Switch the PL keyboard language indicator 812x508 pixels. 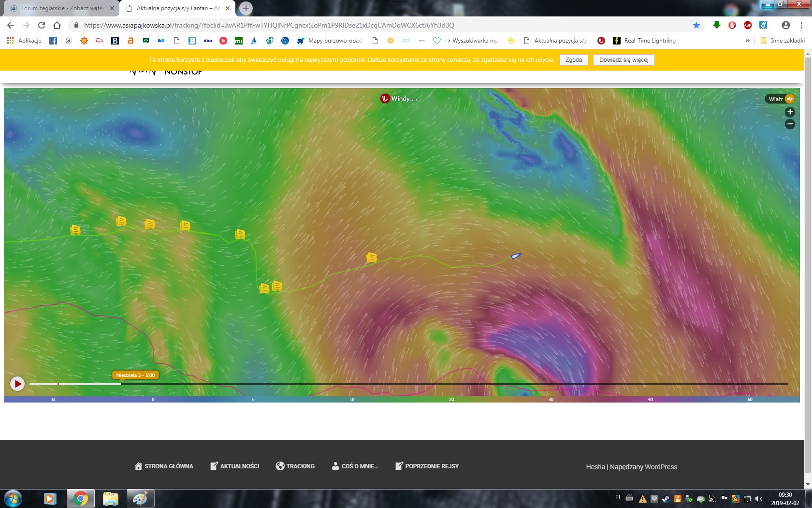(618, 497)
